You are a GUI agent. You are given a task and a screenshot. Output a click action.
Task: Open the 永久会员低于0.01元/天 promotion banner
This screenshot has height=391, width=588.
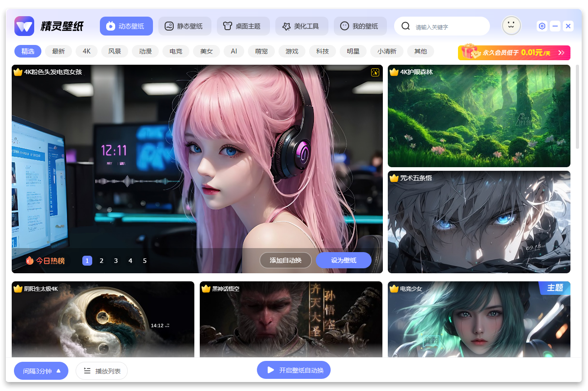(x=514, y=53)
